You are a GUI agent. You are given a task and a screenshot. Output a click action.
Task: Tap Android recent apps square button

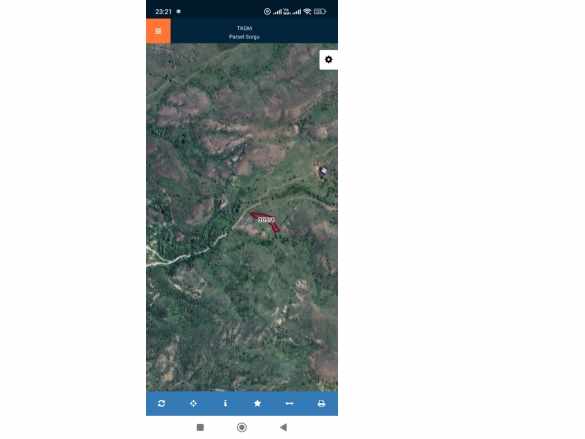(x=200, y=427)
